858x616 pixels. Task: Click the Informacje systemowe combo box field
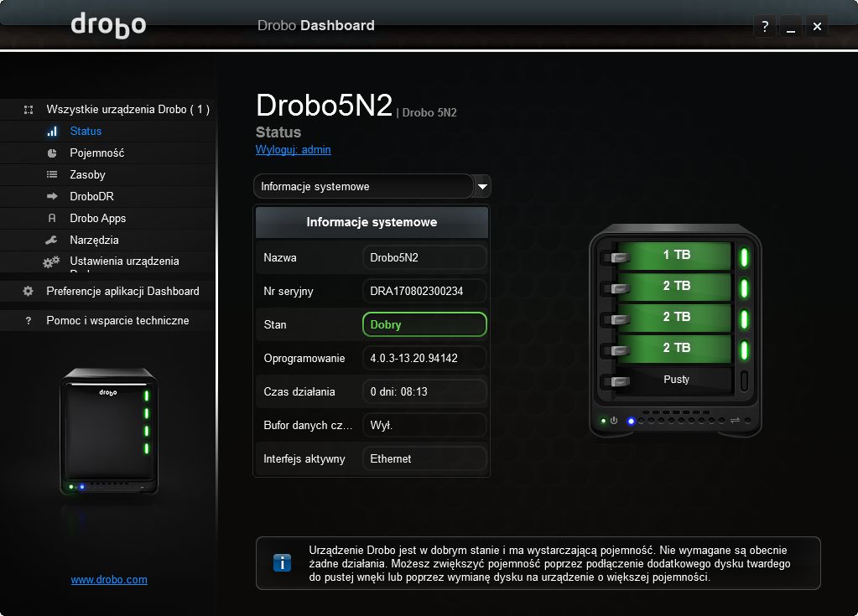point(363,186)
